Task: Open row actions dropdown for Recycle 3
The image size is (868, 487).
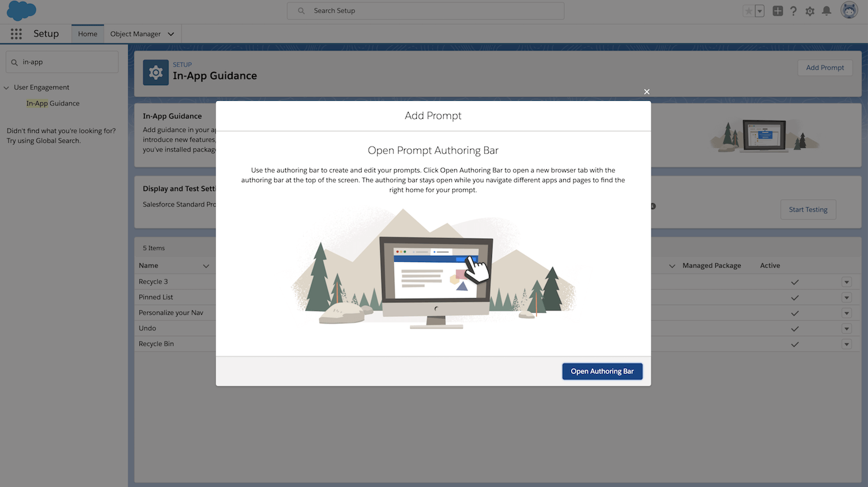Action: click(846, 282)
